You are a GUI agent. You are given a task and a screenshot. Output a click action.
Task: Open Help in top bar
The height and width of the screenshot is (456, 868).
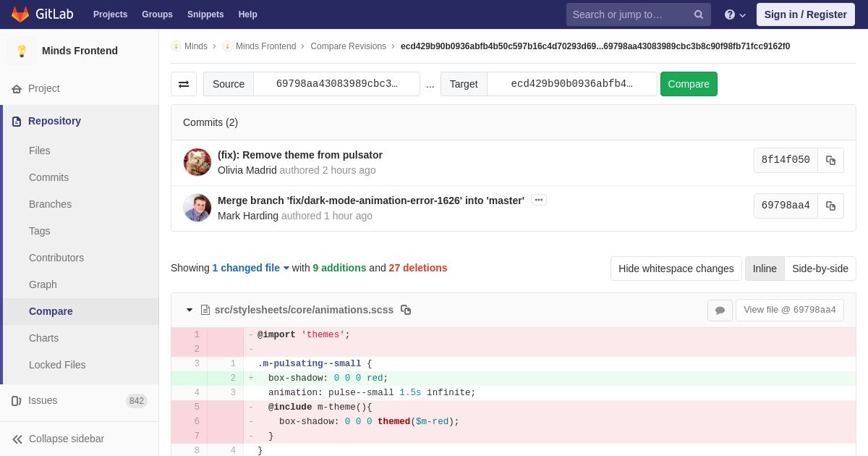click(248, 14)
